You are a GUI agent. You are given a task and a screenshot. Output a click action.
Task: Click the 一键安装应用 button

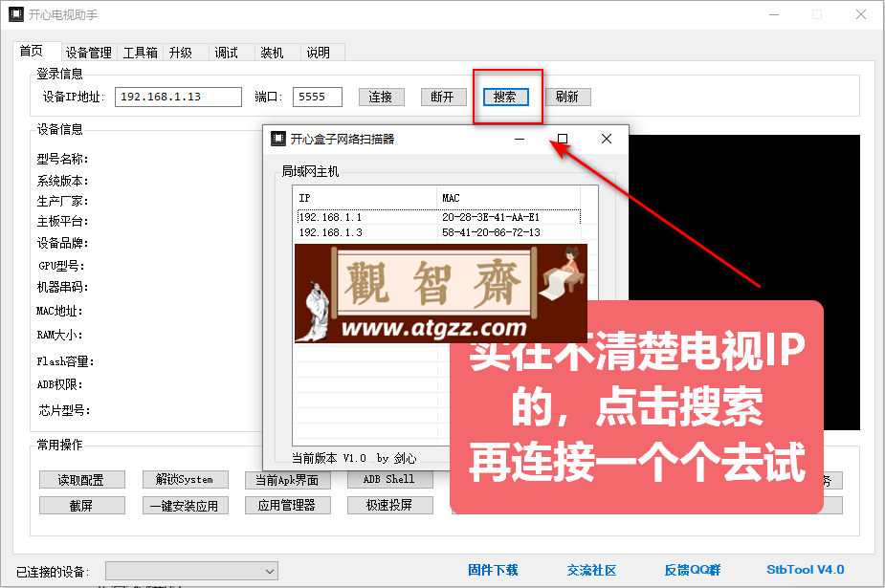tap(185, 505)
